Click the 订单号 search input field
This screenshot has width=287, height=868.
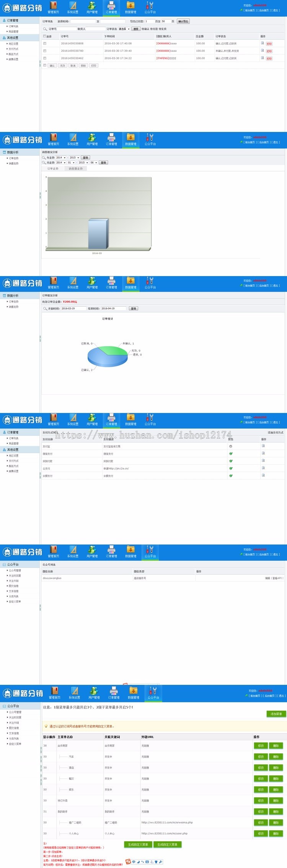67,29
